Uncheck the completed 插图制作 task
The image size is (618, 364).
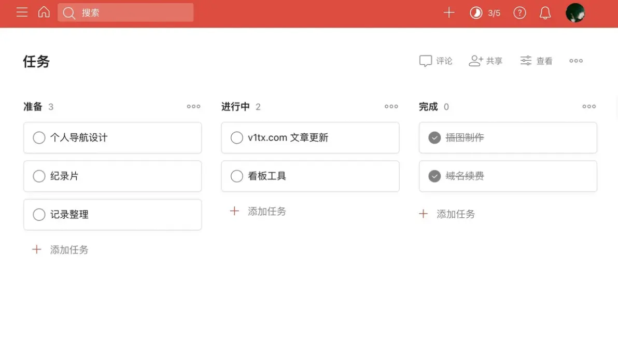434,137
